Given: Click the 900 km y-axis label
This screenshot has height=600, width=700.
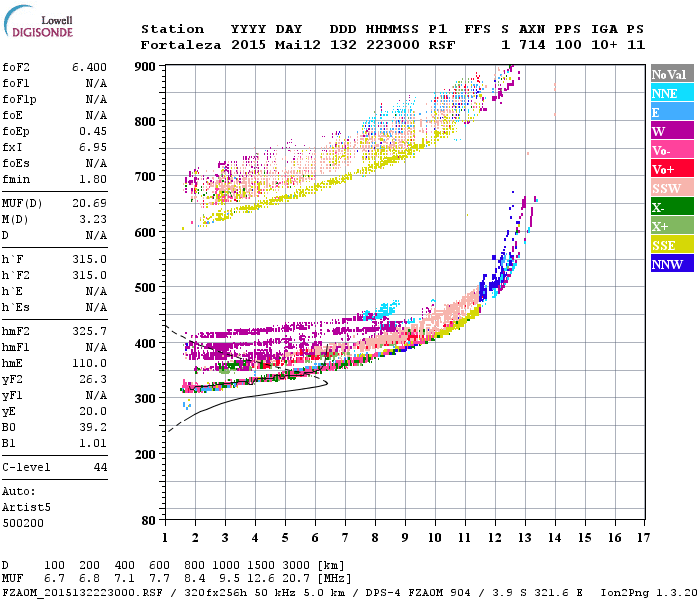Looking at the screenshot, I should pos(145,67).
